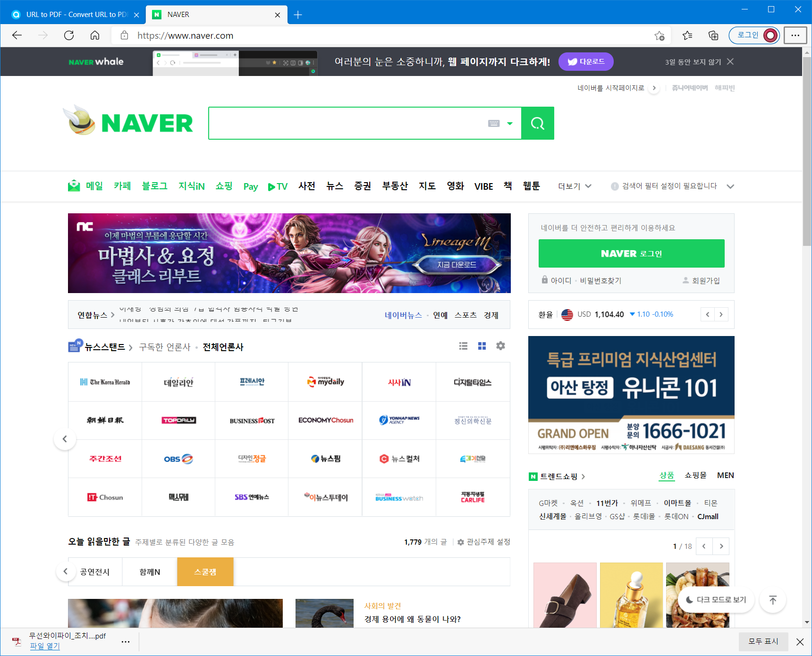This screenshot has height=656, width=812.
Task: Expand the 더보기 menu
Action: (575, 186)
